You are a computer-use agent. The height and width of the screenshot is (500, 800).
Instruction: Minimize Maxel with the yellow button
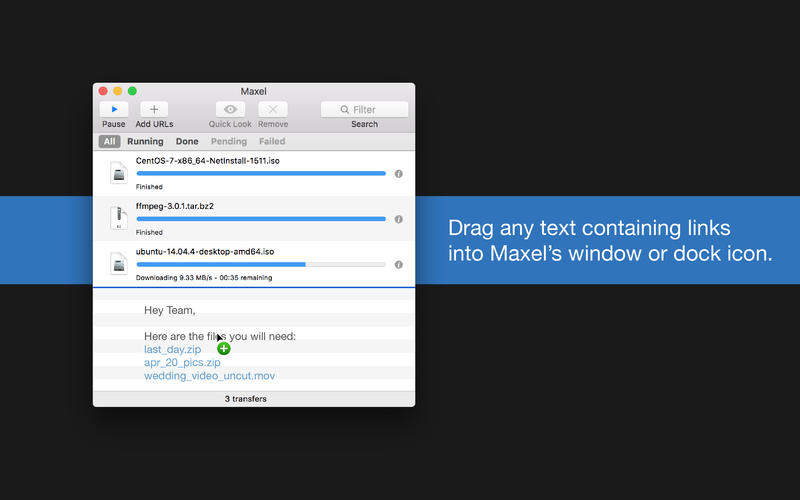117,91
